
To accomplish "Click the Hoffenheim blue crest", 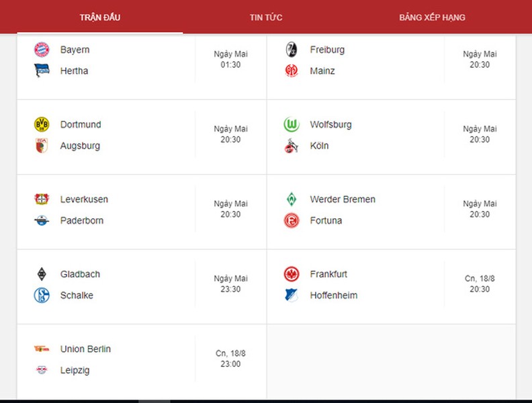I will click(x=292, y=295).
